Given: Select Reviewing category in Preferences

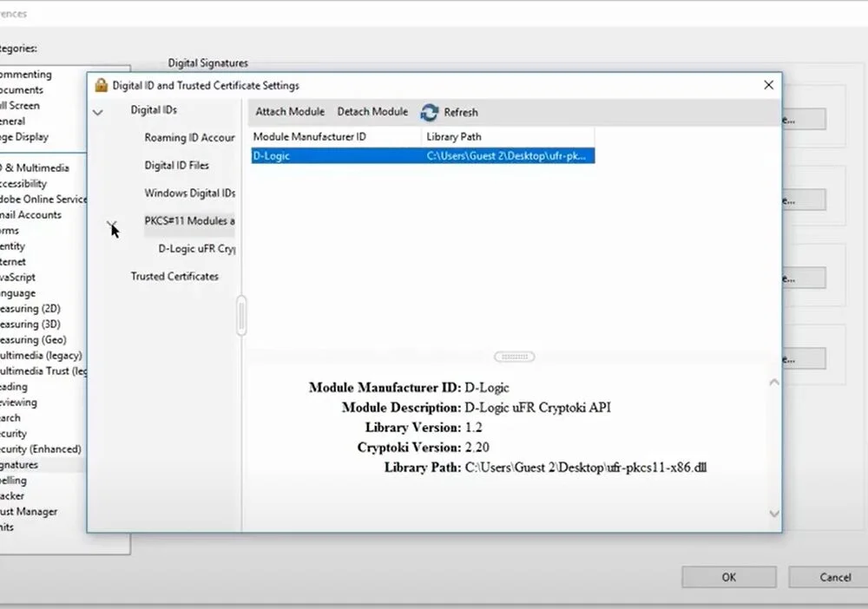Looking at the screenshot, I should tap(18, 403).
